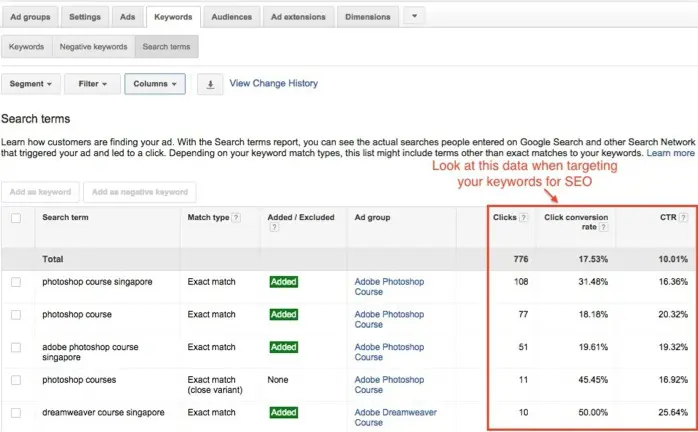This screenshot has height=432, width=698.
Task: Check the box for photoshop course singapore
Action: coord(16,282)
